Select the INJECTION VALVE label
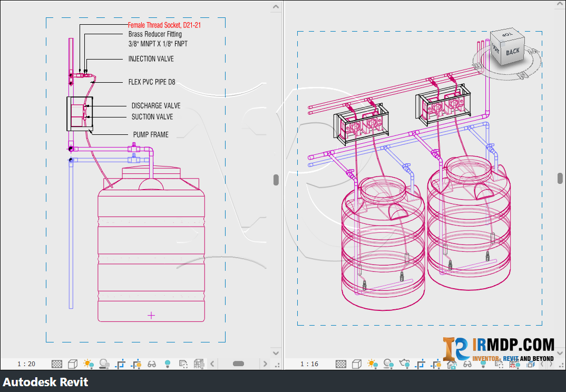This screenshot has width=566, height=392. [x=151, y=59]
